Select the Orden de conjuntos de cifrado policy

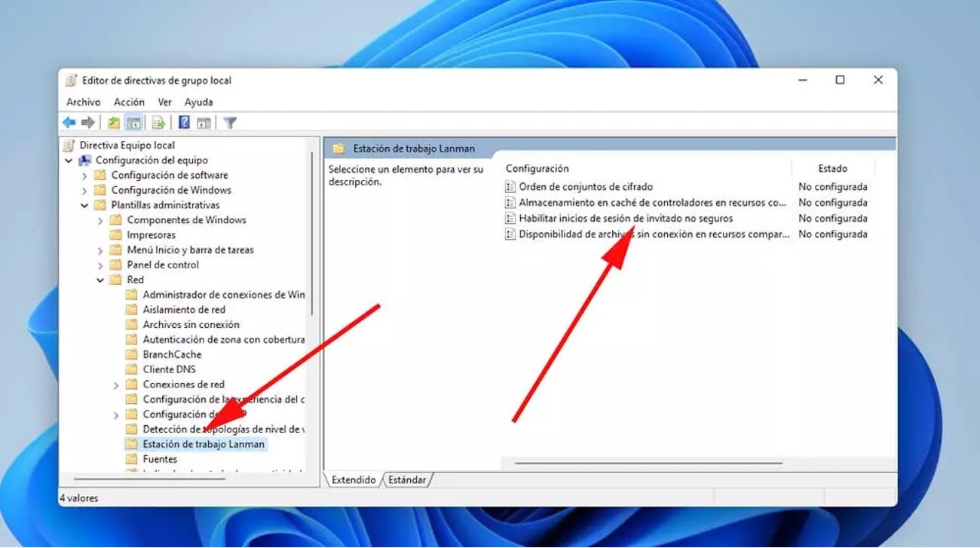tap(586, 186)
